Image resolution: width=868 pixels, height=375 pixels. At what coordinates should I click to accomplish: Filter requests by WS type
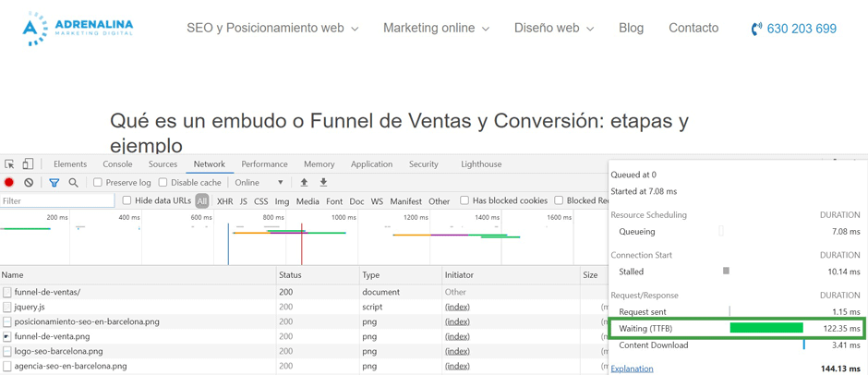click(x=377, y=201)
